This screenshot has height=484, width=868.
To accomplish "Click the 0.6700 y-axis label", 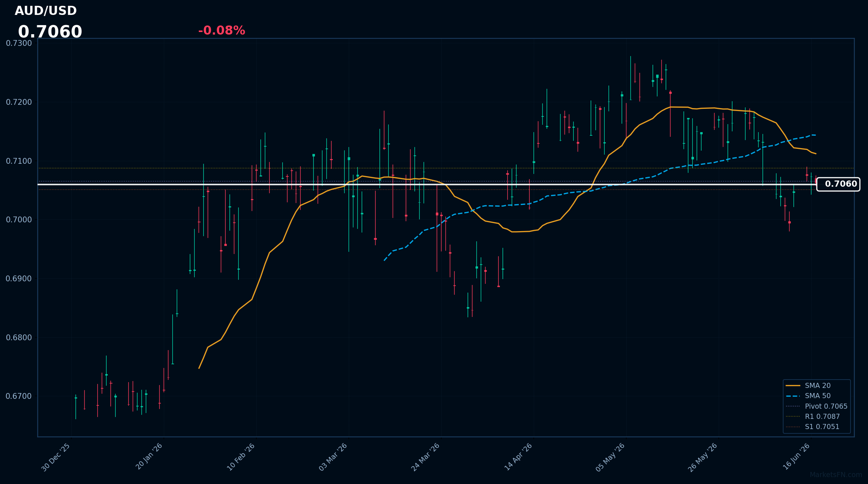I will (19, 396).
